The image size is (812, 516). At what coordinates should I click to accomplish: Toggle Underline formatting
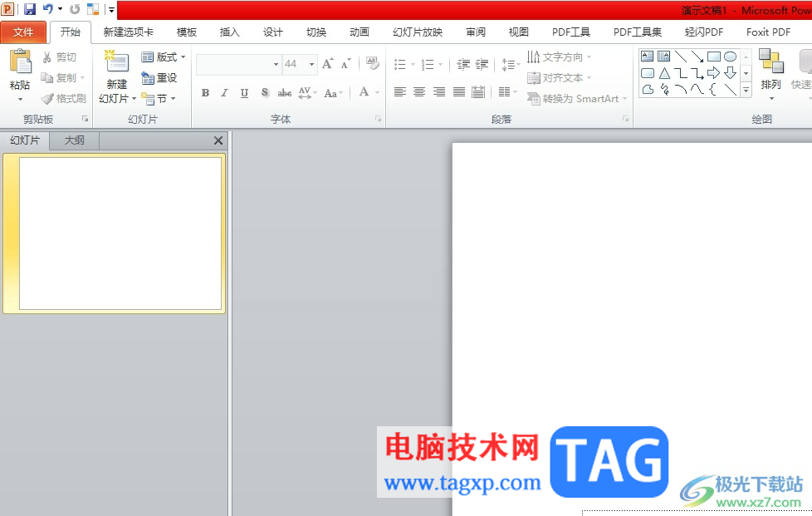(x=244, y=93)
